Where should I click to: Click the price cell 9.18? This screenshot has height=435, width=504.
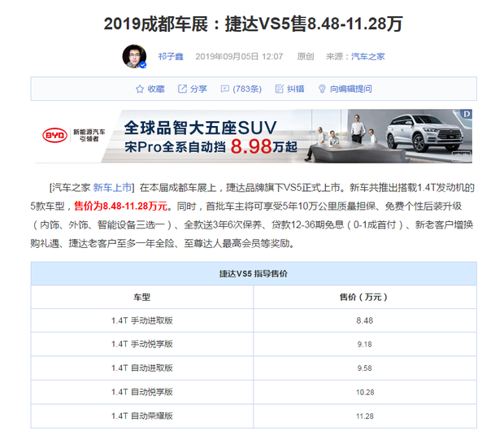point(365,344)
